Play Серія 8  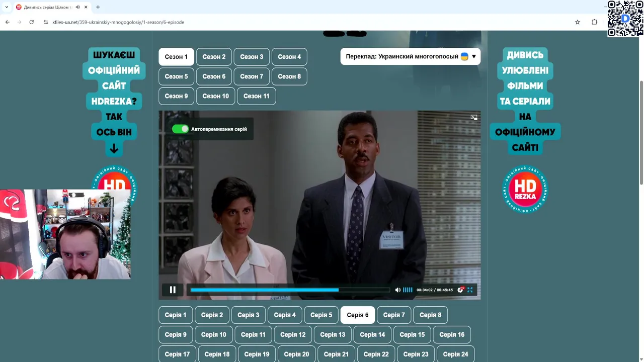[x=430, y=315]
